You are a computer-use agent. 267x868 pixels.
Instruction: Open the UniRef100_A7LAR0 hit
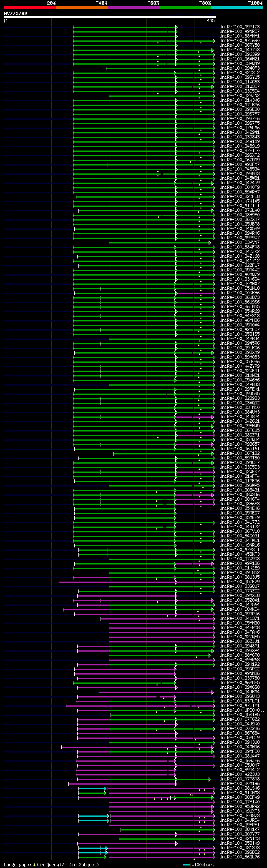(x=239, y=40)
